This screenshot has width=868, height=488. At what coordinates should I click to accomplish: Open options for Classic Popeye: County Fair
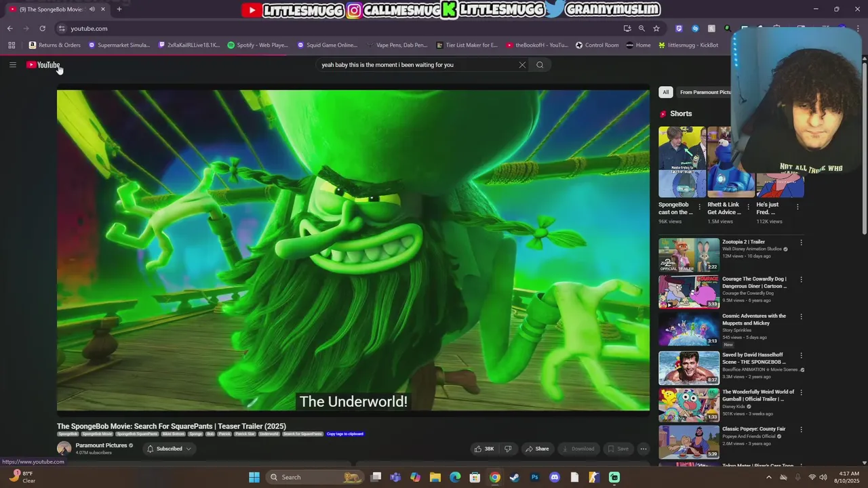pyautogui.click(x=801, y=430)
